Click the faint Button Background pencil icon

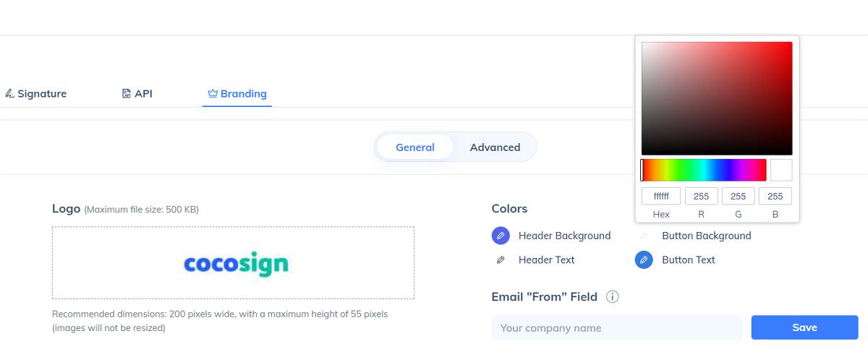click(644, 236)
